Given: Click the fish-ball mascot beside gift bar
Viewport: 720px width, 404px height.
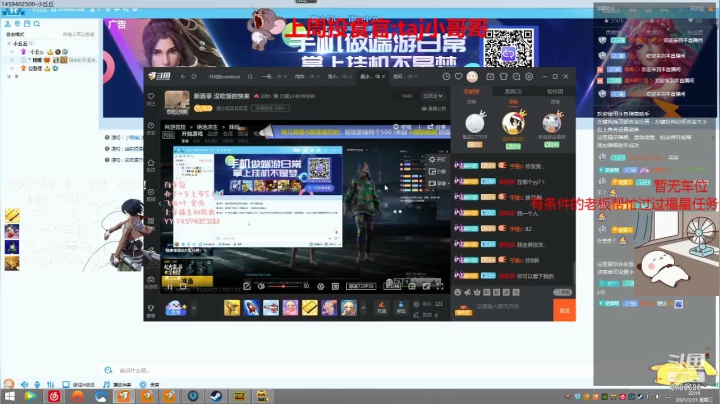Looking at the screenshot, I should tap(175, 308).
